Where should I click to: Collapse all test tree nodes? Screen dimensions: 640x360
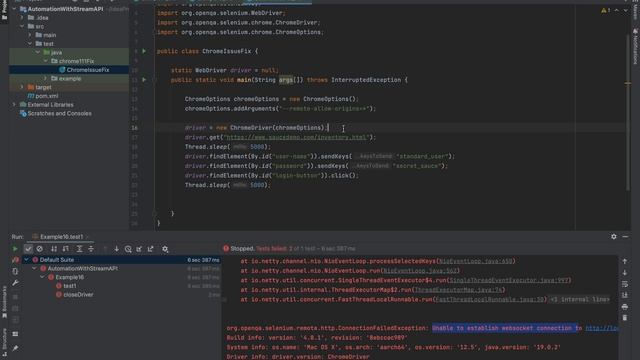[x=91, y=249]
